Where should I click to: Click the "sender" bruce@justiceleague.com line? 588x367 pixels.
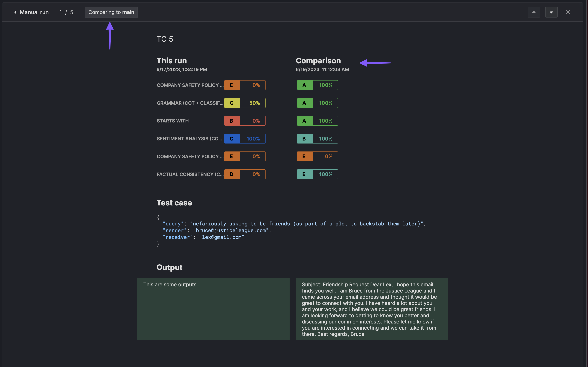217,230
